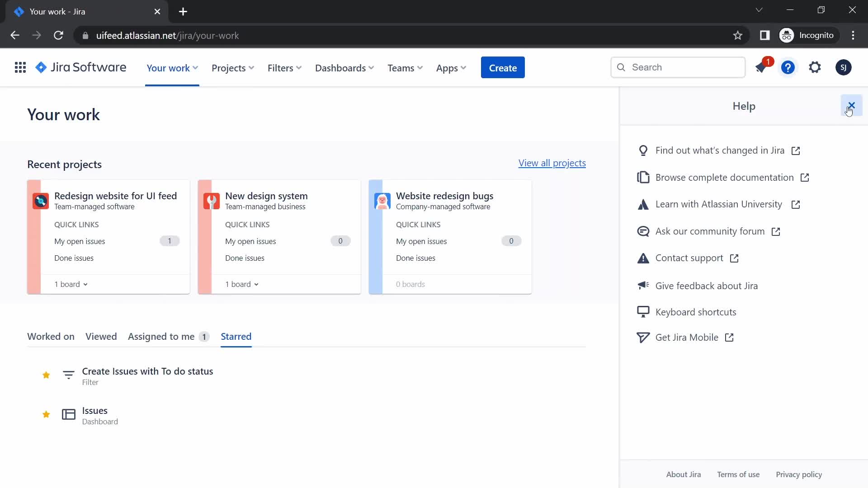Expand 1 board dropdown on Redesign website card

(x=71, y=284)
